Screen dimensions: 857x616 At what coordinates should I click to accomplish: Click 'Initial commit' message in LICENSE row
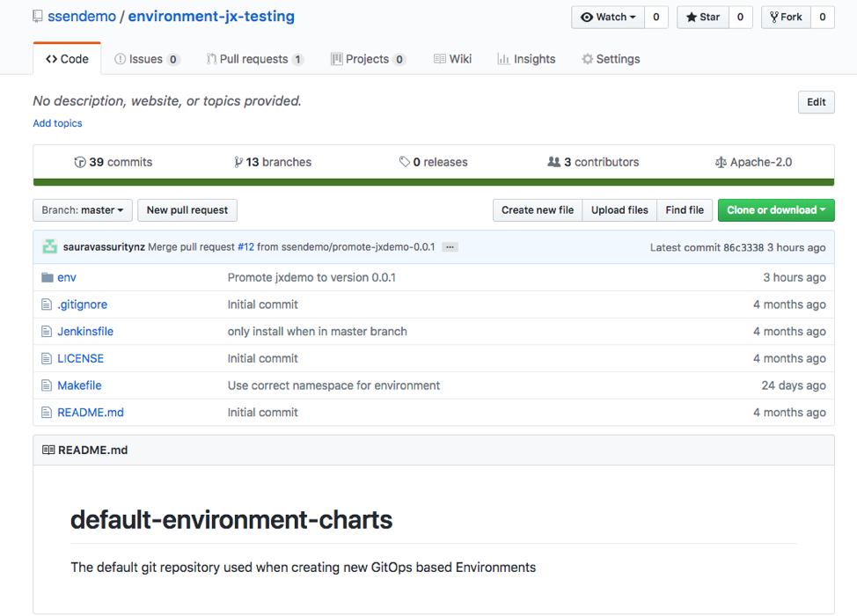pyautogui.click(x=263, y=358)
